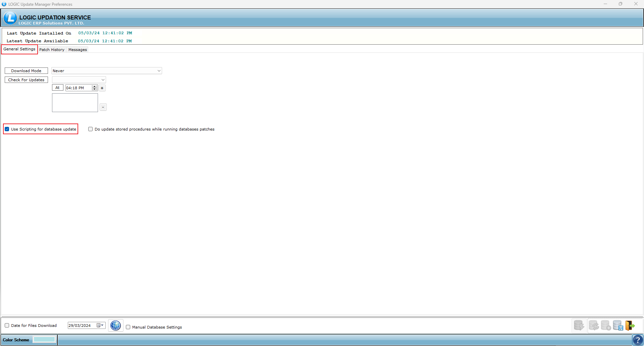
Task: Tick the Date for Files Download checkbox
Action: tap(7, 326)
